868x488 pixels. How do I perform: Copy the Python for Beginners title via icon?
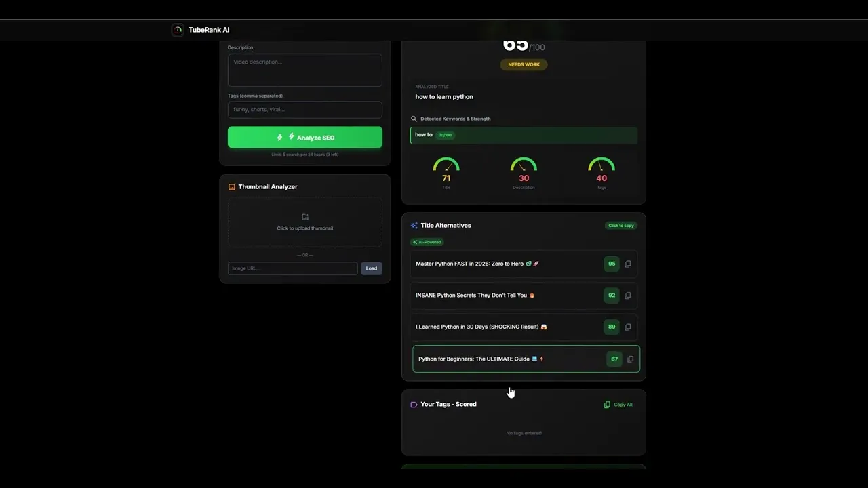coord(630,359)
